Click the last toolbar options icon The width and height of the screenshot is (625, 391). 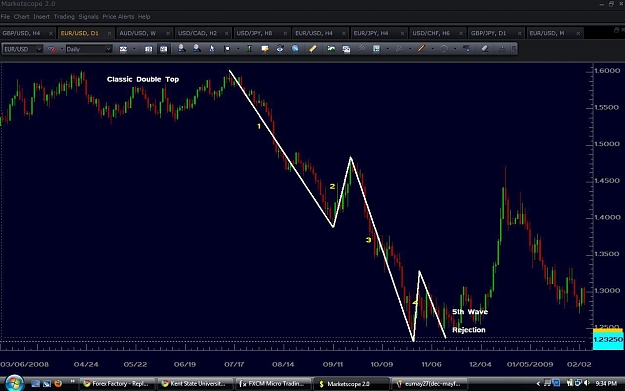514,49
